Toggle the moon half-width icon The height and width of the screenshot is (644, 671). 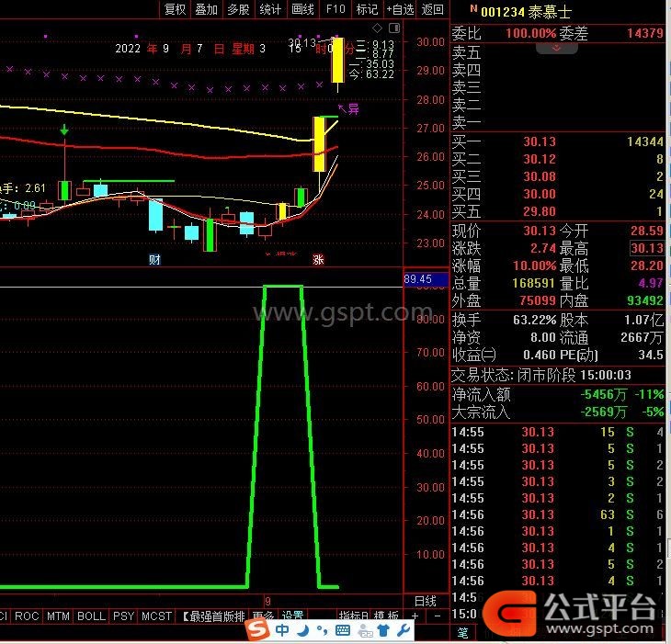pyautogui.click(x=303, y=630)
